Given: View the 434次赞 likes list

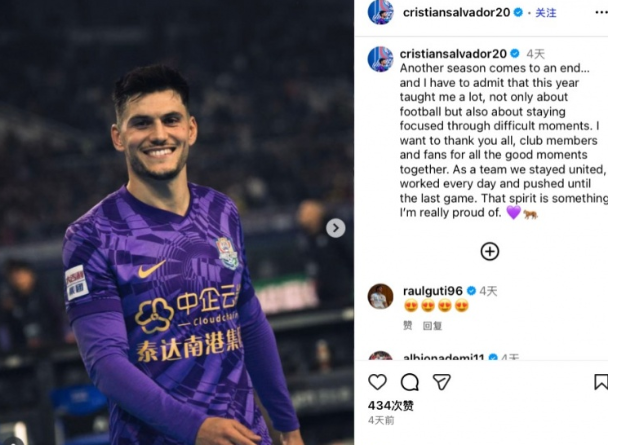Looking at the screenshot, I should coord(390,406).
